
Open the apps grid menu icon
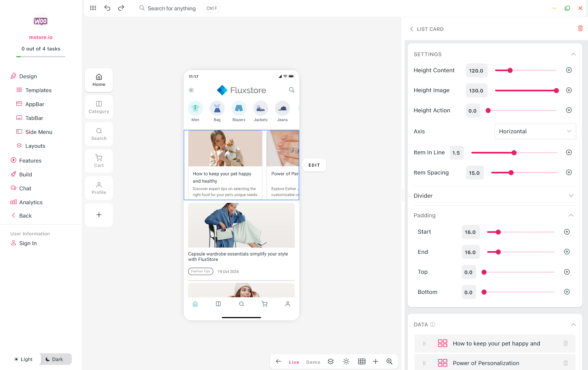coord(93,8)
